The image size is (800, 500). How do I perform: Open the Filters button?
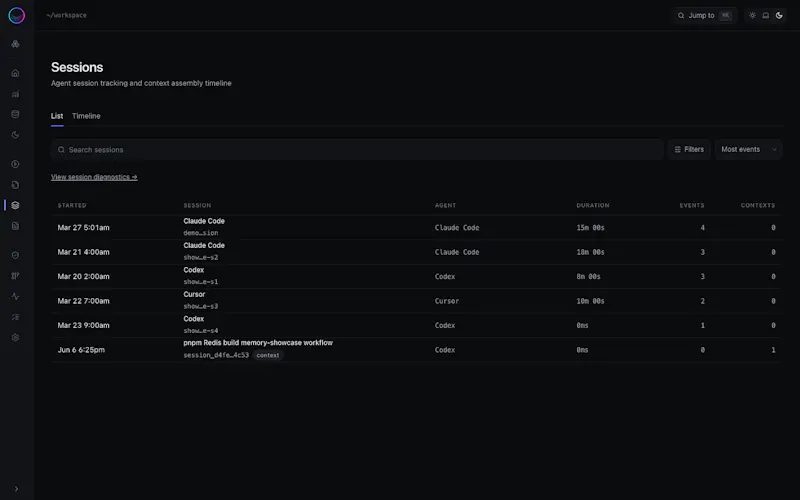pyautogui.click(x=689, y=149)
